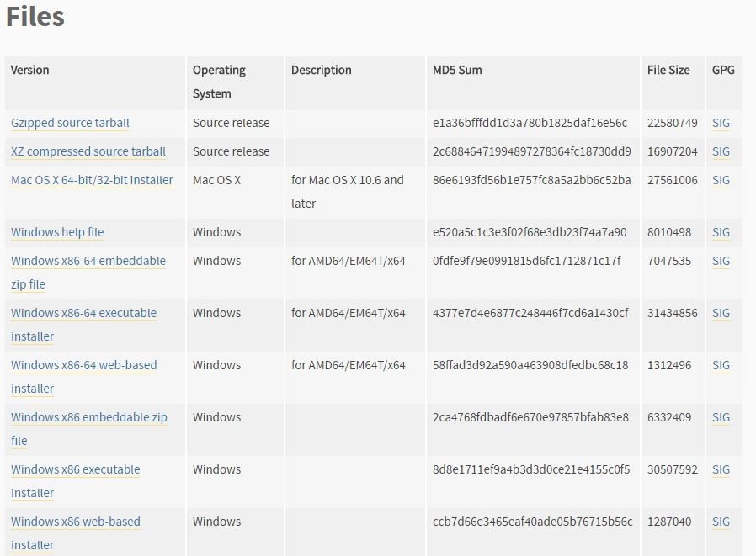Click AMD64/EM64T/x64 description for x86-64 executable installer

[x=348, y=313]
